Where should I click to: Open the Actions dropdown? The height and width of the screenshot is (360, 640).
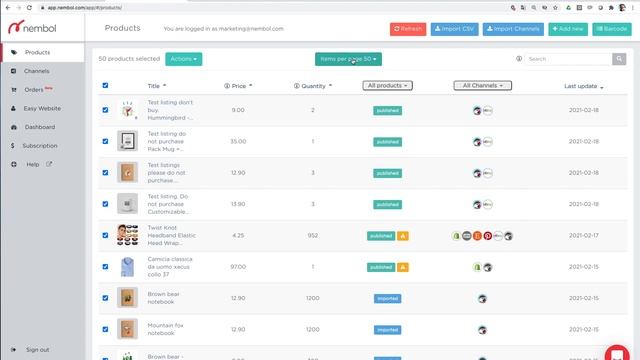[x=184, y=59]
